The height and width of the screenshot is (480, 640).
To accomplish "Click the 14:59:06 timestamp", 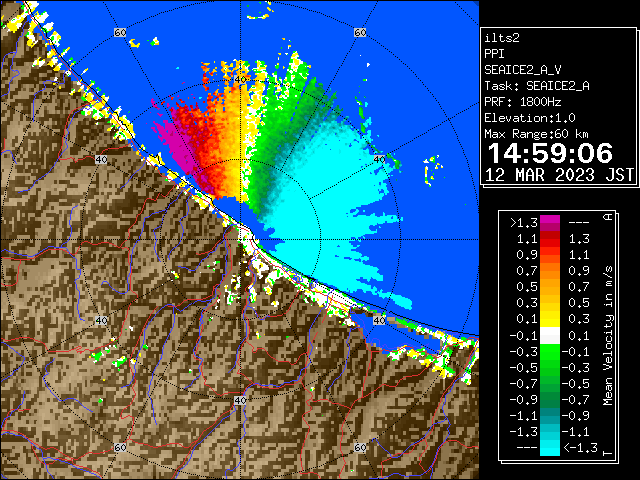I will [550, 153].
